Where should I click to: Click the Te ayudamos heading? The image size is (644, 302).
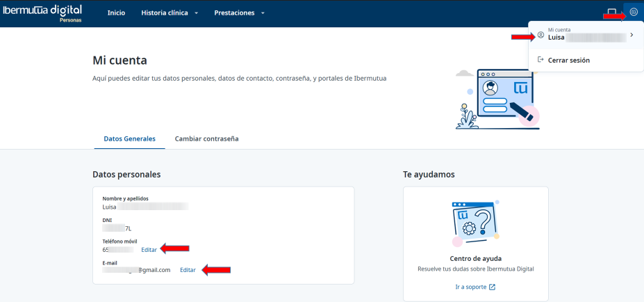(x=429, y=175)
